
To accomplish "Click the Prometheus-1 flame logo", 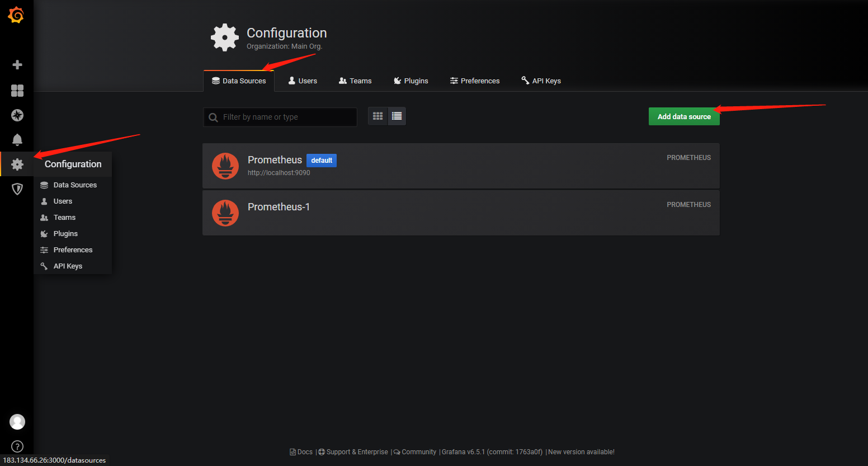I will [225, 213].
